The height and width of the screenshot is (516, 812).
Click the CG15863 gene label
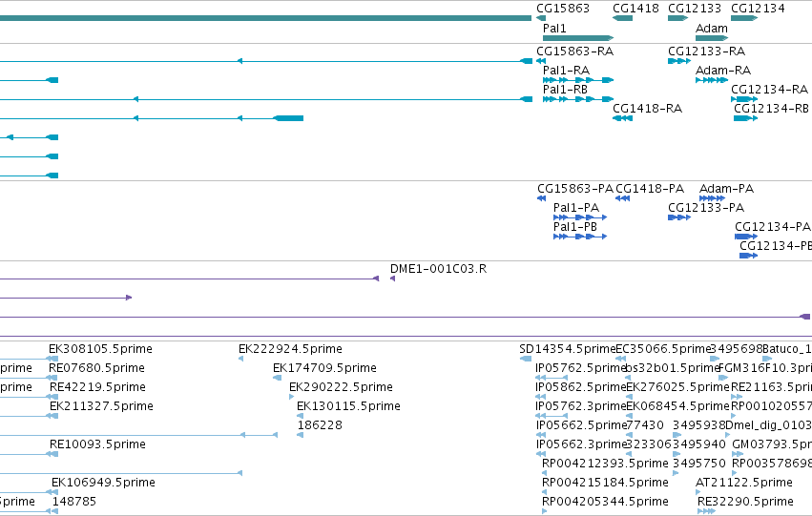(x=562, y=9)
